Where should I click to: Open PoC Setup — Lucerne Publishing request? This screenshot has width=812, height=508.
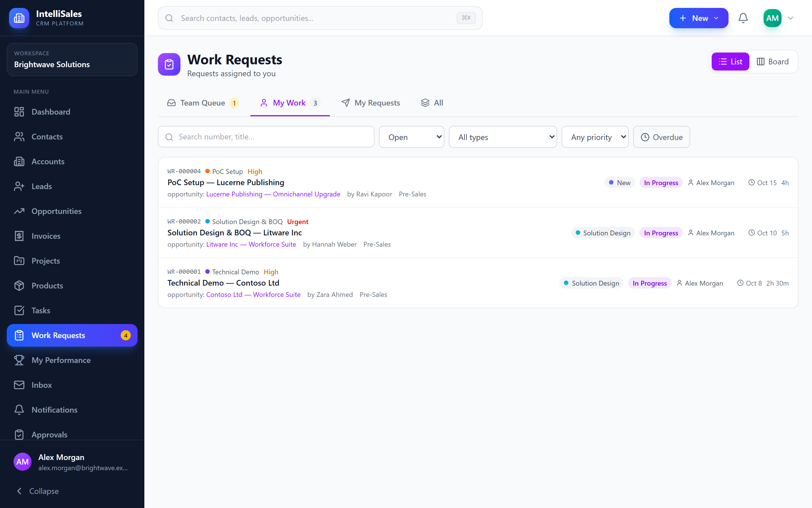point(226,182)
